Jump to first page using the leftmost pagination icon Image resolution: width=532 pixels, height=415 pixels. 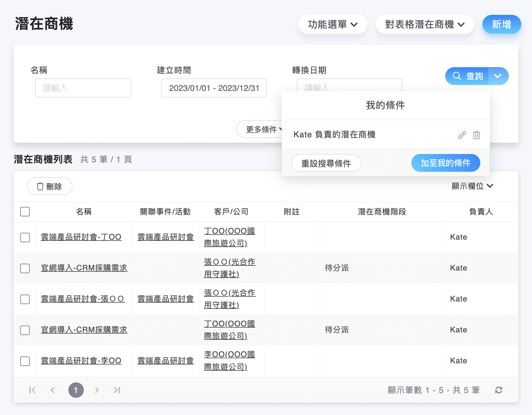pyautogui.click(x=32, y=390)
